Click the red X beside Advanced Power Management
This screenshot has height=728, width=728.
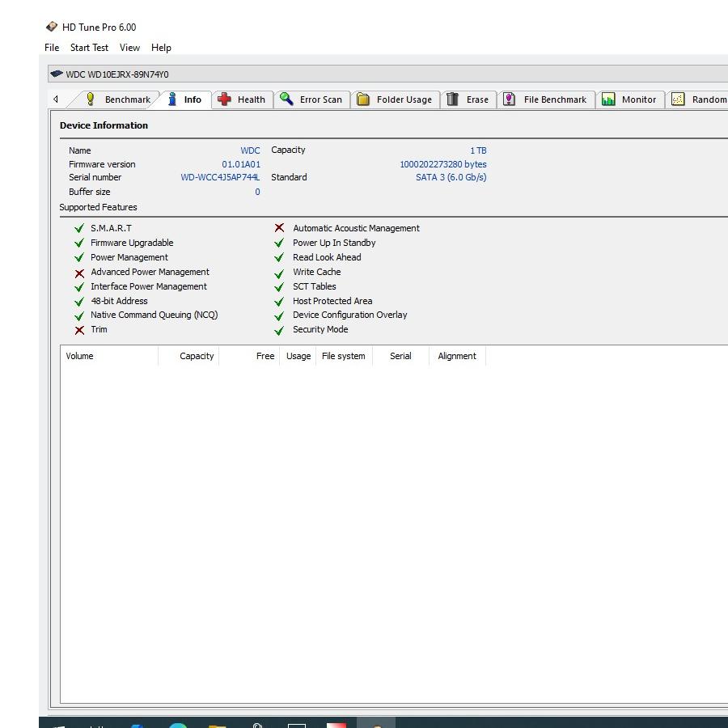79,273
